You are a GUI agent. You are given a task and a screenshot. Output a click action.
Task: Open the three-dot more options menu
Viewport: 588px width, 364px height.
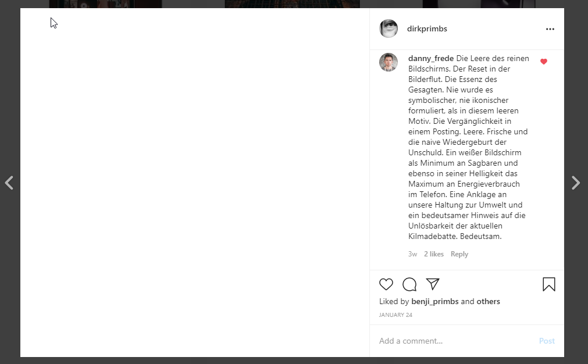point(550,29)
